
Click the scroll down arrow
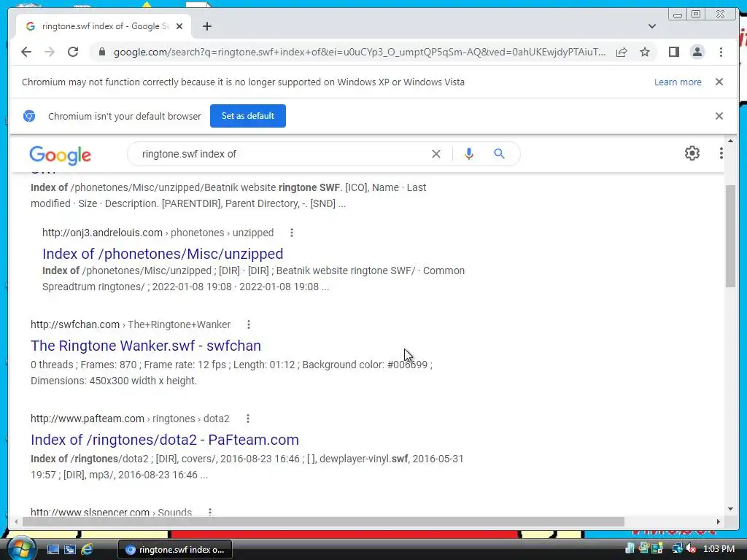coord(730,509)
